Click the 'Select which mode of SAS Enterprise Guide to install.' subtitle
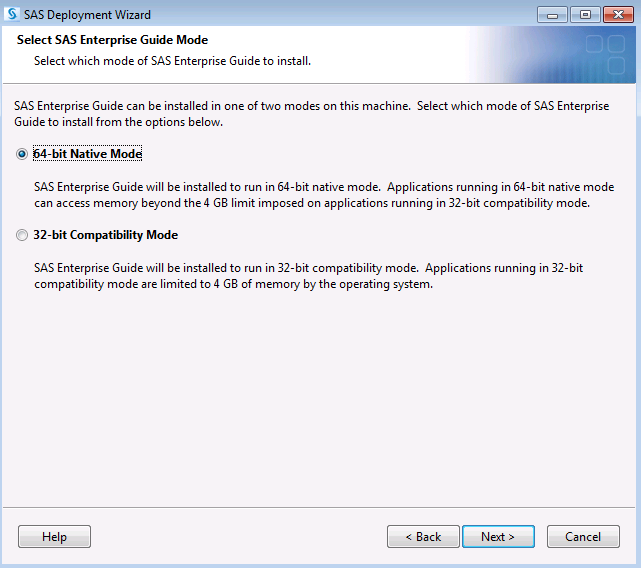 tap(172, 61)
